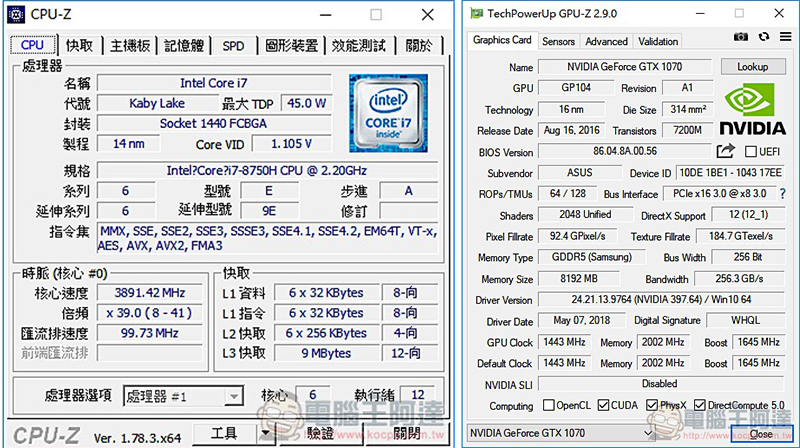Click the GPU-Z screenshot camera icon

click(741, 38)
